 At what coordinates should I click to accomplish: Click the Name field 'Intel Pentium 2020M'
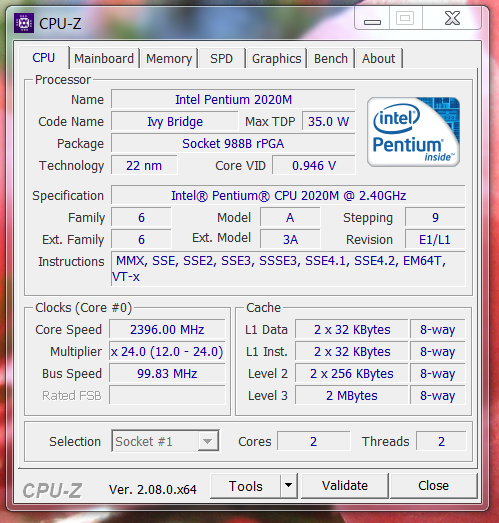tap(233, 99)
